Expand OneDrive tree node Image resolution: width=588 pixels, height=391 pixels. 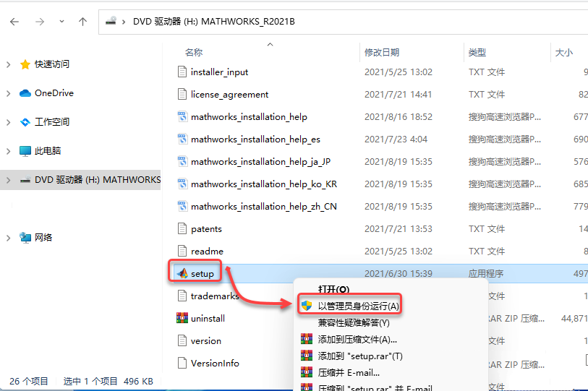click(8, 93)
